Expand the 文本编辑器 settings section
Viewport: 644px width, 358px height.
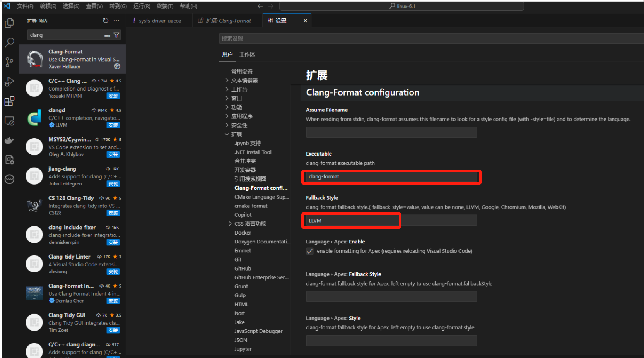[227, 81]
